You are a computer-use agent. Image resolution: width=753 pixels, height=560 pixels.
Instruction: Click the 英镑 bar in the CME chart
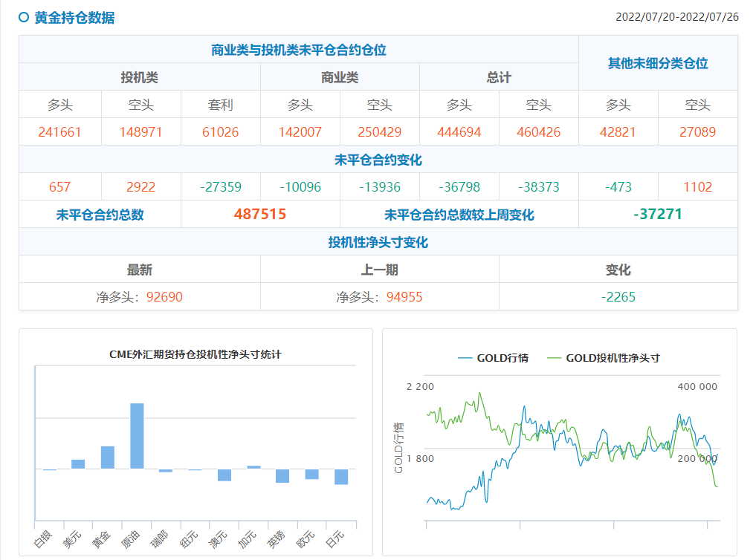[282, 476]
